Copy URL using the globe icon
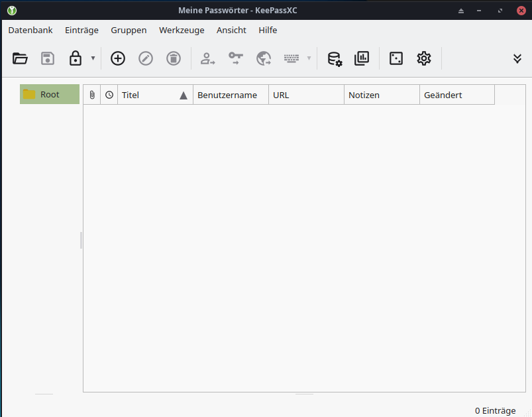 [264, 58]
